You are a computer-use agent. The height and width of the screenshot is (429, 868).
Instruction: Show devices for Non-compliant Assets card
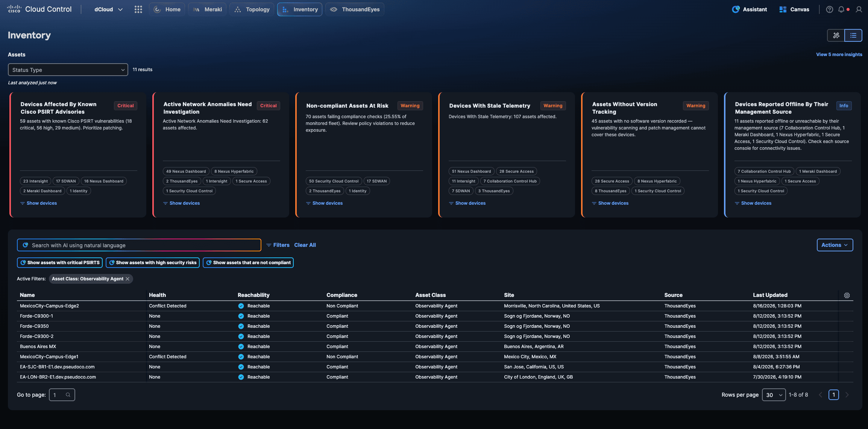[324, 203]
